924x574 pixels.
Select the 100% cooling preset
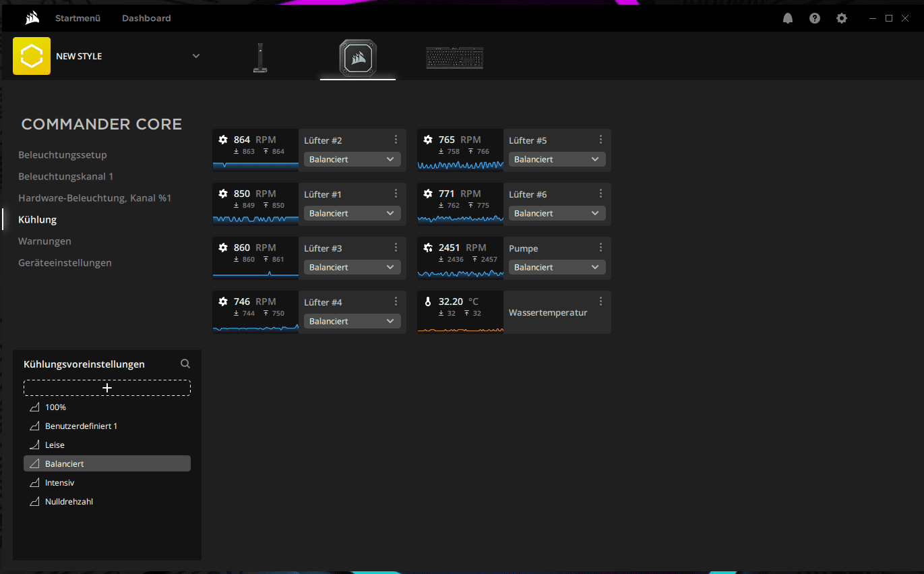107,407
